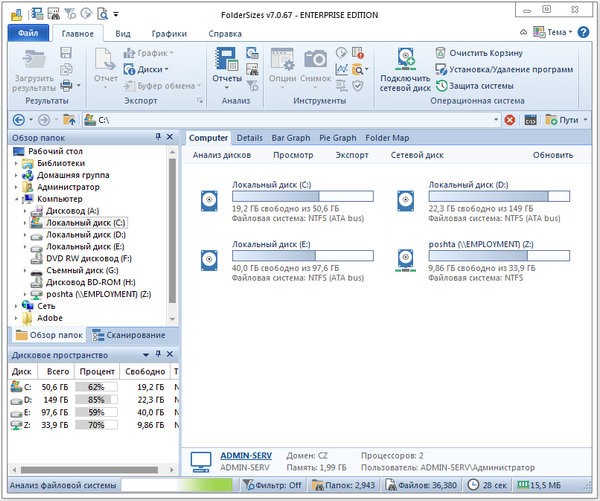Open the Пути dropdown button

pos(566,120)
